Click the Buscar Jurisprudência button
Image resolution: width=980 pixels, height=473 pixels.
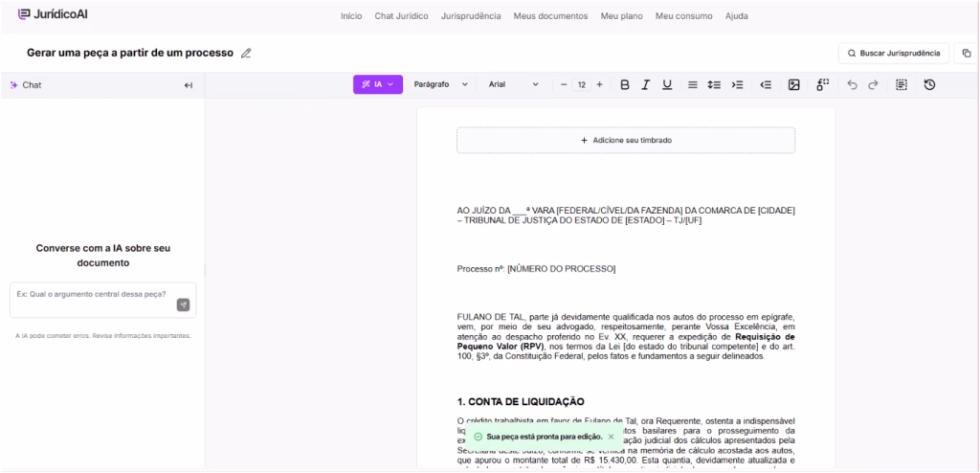click(894, 54)
